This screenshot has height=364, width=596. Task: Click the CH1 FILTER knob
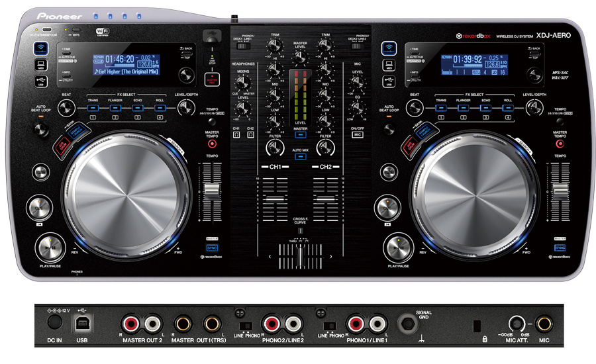click(x=275, y=148)
